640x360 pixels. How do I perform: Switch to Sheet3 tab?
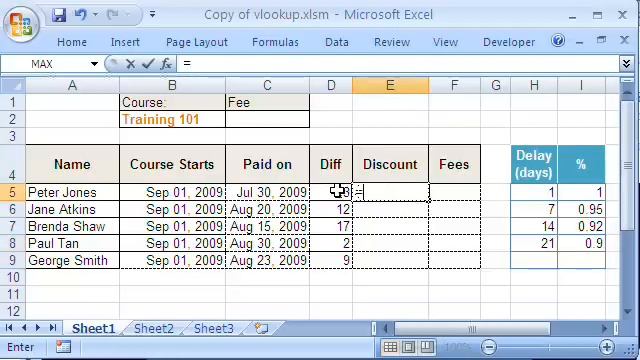pyautogui.click(x=213, y=328)
